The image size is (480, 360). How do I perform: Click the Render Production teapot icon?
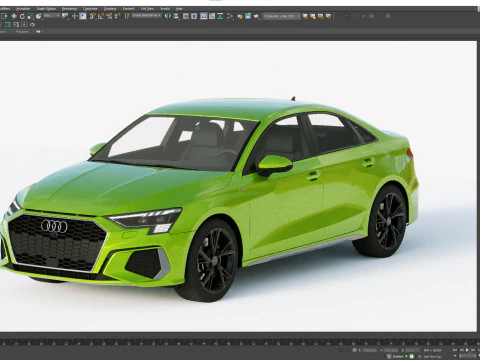click(256, 16)
